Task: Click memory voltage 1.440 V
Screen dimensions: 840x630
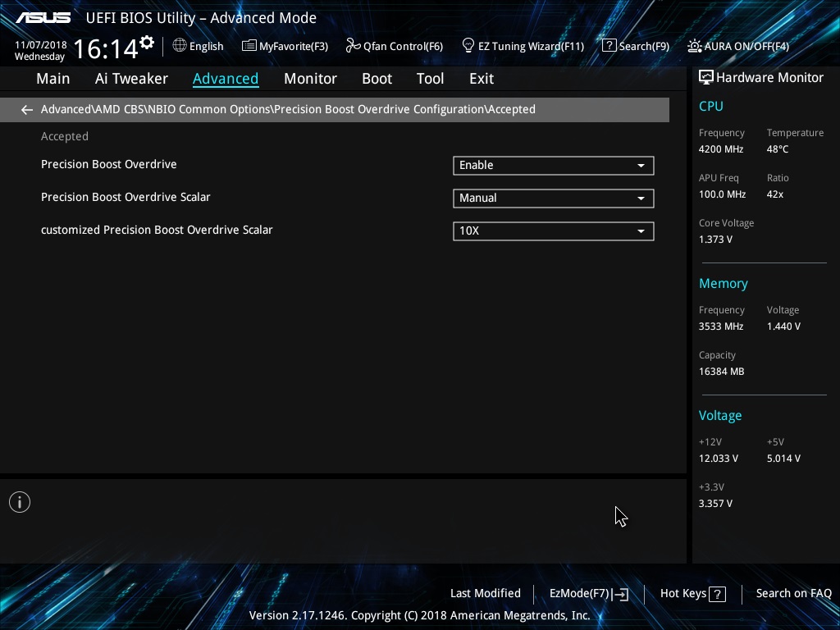Action: click(x=783, y=326)
